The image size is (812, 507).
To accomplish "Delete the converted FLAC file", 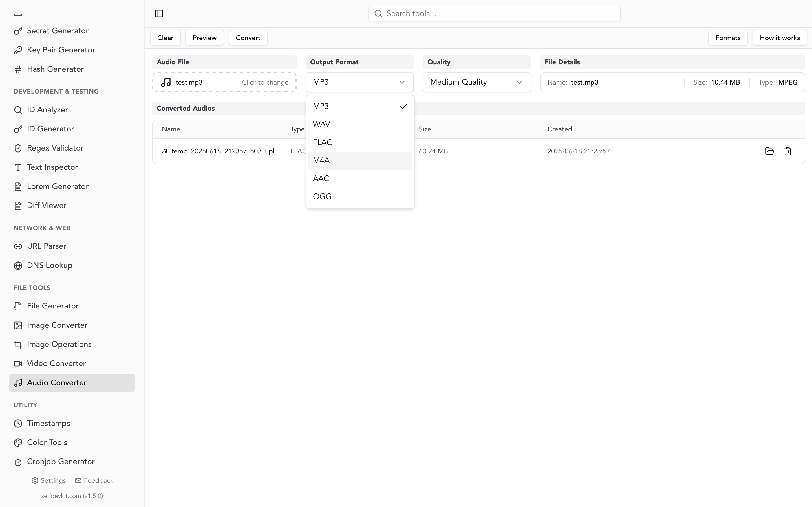I will pos(787,151).
